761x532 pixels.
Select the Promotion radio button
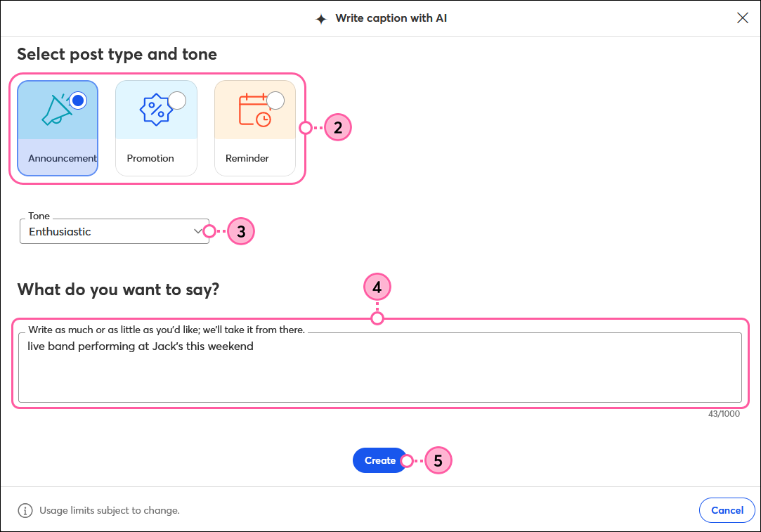click(177, 100)
